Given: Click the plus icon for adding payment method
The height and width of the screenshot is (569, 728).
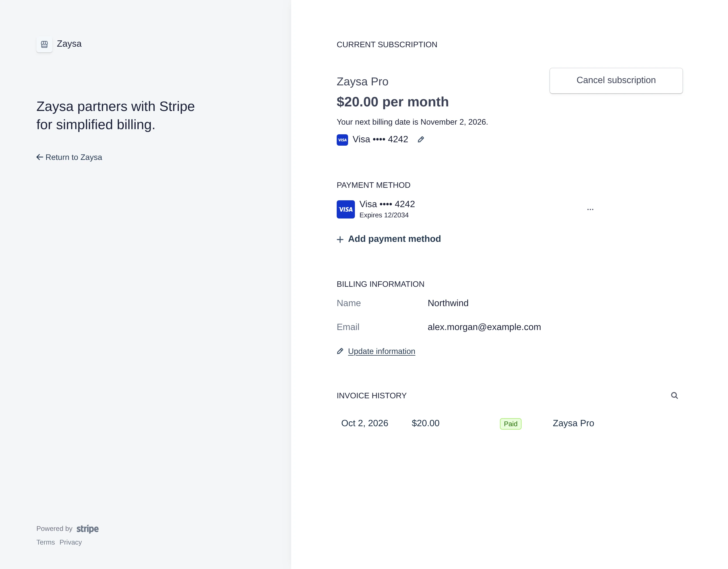Looking at the screenshot, I should pyautogui.click(x=340, y=240).
